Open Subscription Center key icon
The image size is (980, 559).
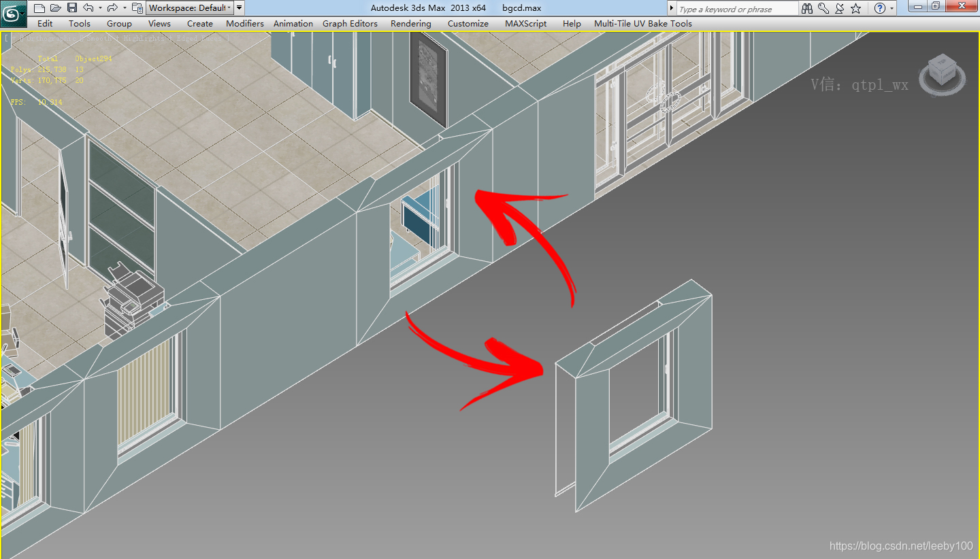point(823,8)
